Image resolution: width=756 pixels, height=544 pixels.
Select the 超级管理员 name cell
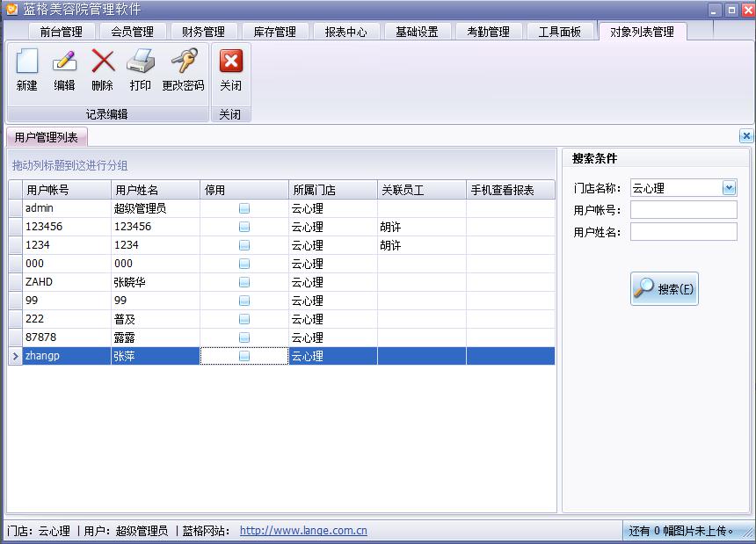pyautogui.click(x=156, y=208)
